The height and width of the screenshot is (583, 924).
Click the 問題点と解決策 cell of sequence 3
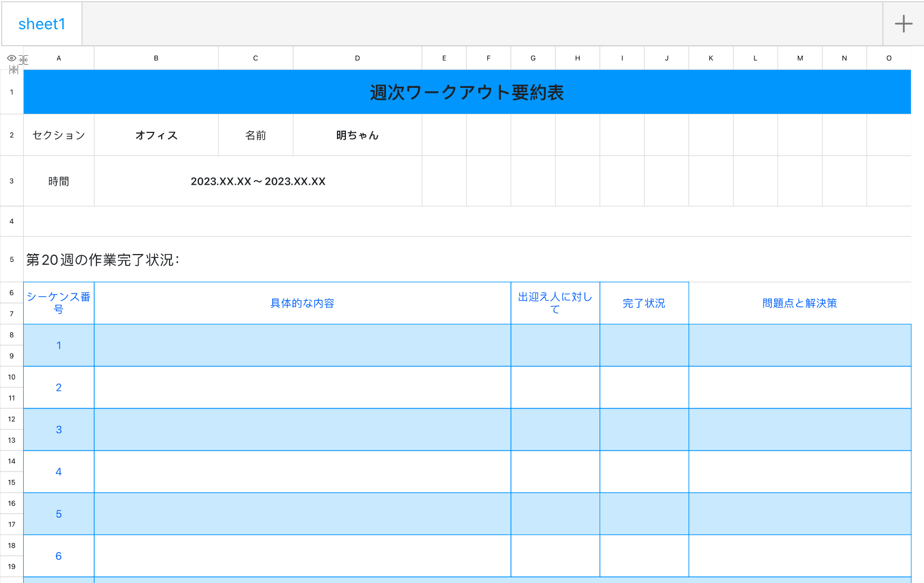[800, 430]
